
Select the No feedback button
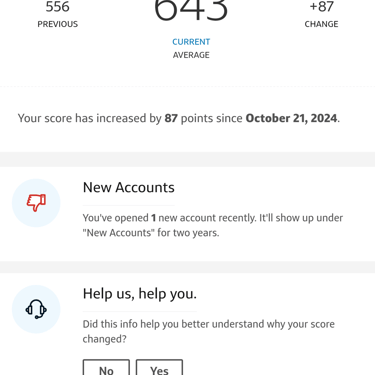point(106,368)
